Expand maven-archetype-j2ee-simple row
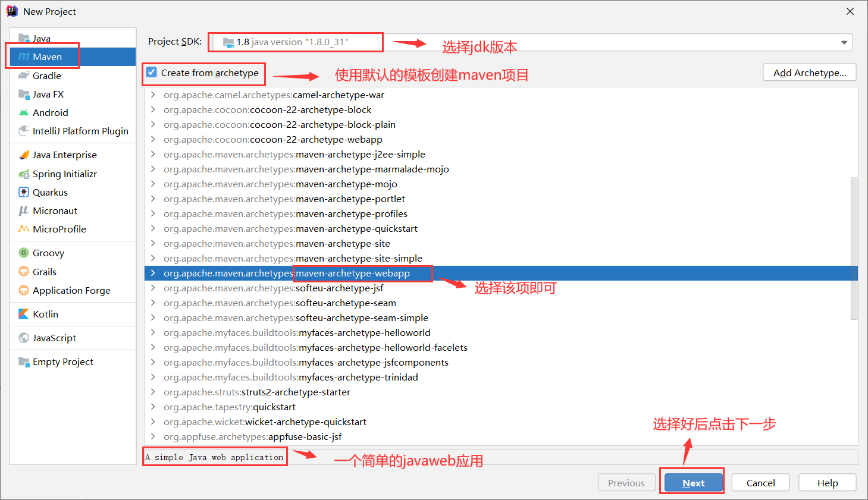The width and height of the screenshot is (868, 500). point(153,154)
